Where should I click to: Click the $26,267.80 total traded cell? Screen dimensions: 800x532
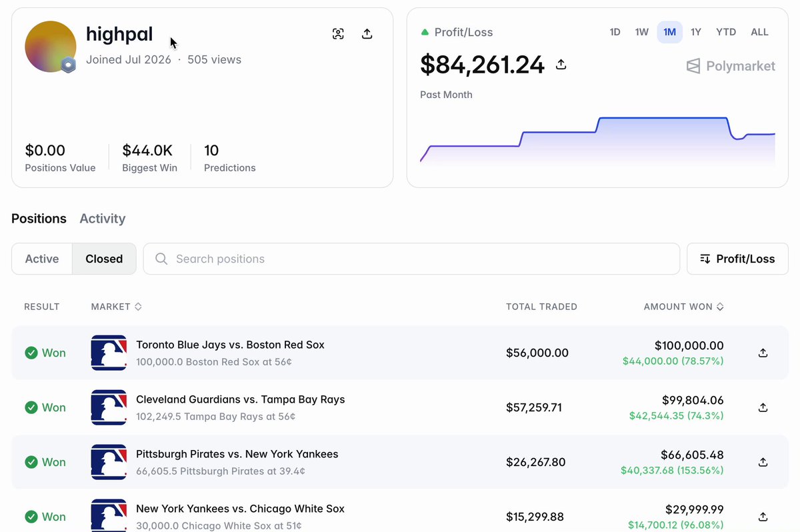(x=536, y=462)
